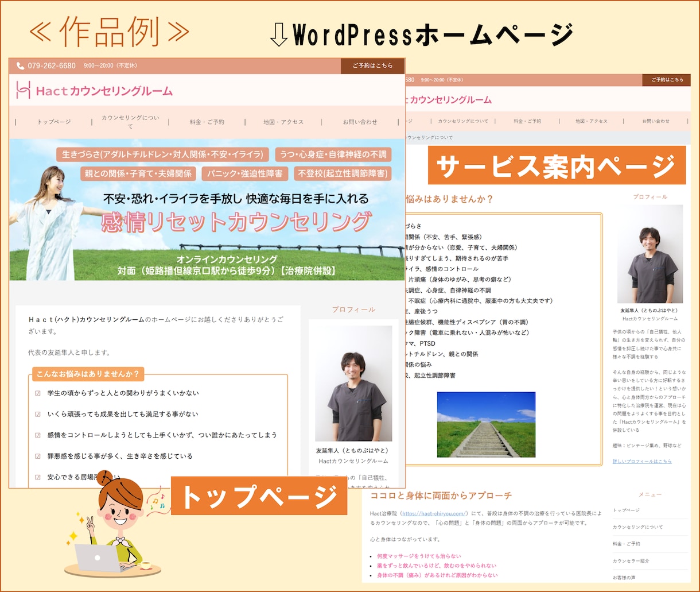Click the 親との関係・子育て・夫婦関係 tag

(138, 173)
